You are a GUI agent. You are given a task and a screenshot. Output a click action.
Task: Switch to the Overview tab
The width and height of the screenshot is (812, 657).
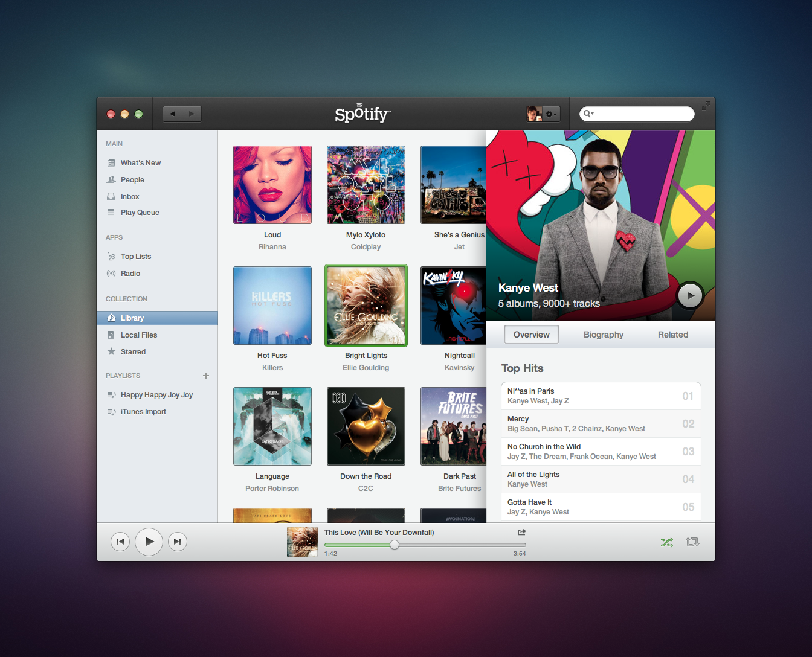point(532,335)
